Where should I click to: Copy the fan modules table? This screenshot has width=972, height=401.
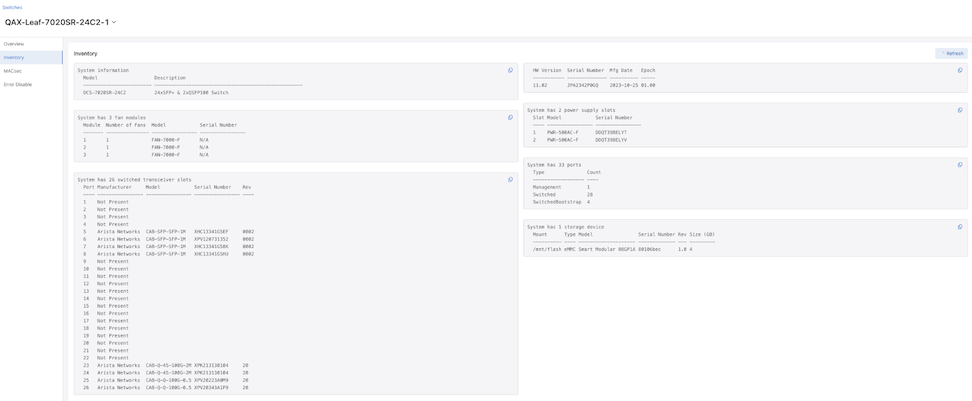tap(510, 118)
